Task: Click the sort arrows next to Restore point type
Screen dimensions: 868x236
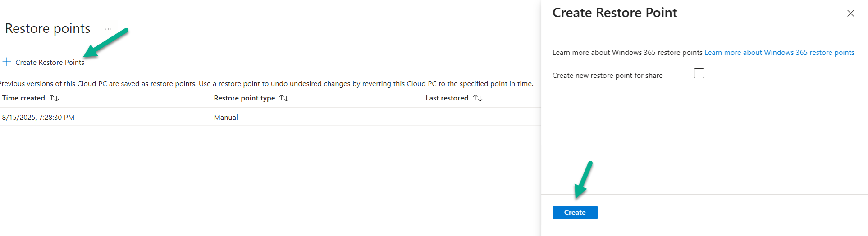Action: [x=284, y=98]
